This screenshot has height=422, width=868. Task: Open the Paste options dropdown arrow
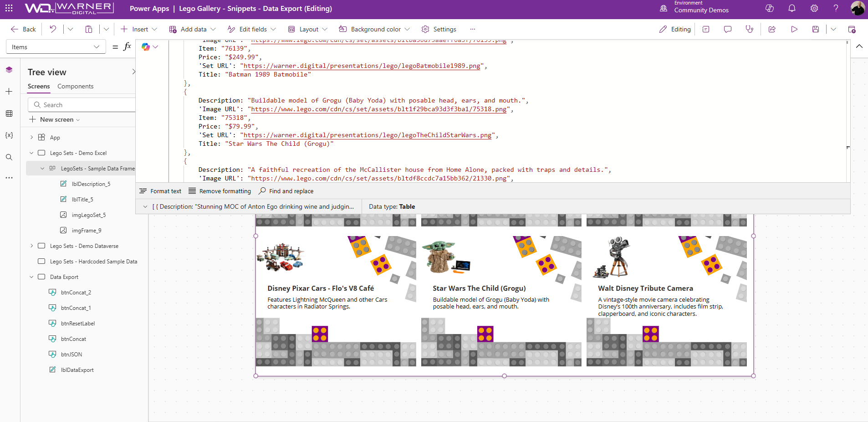(106, 29)
